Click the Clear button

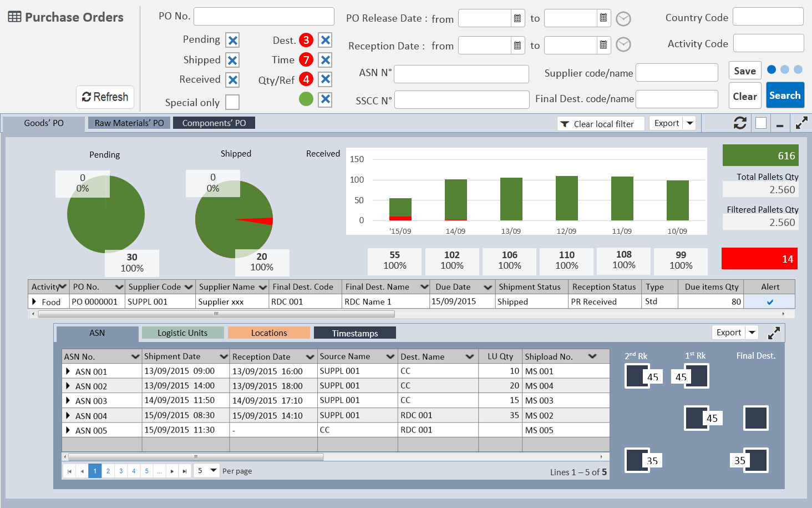[x=745, y=96]
